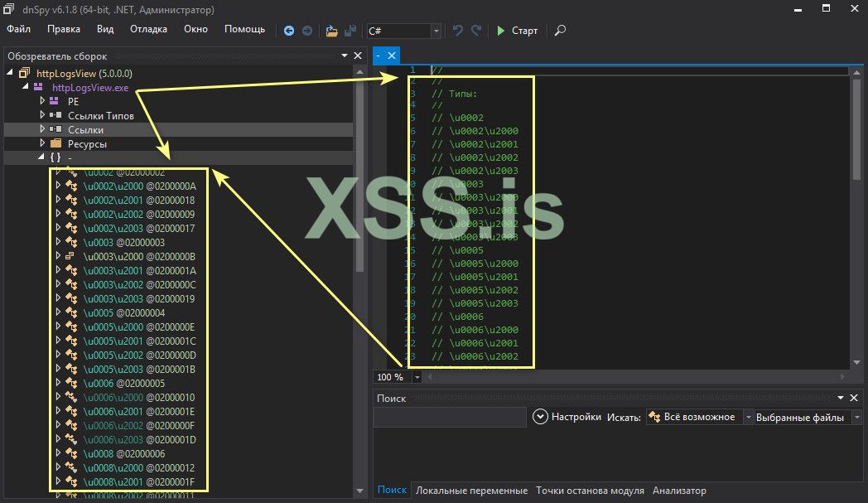Click the Ресурсы folder icon
Image resolution: width=868 pixels, height=503 pixels.
click(56, 143)
